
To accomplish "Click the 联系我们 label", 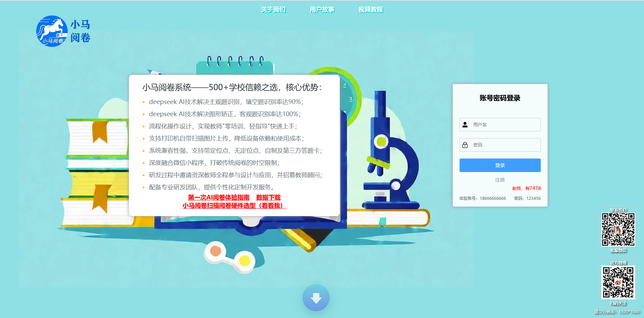I will point(618,210).
